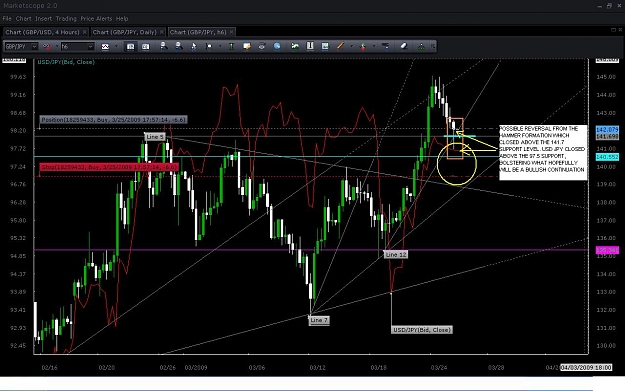625x391 pixels.
Task: Select the Line 7 label on chart
Action: tap(319, 320)
